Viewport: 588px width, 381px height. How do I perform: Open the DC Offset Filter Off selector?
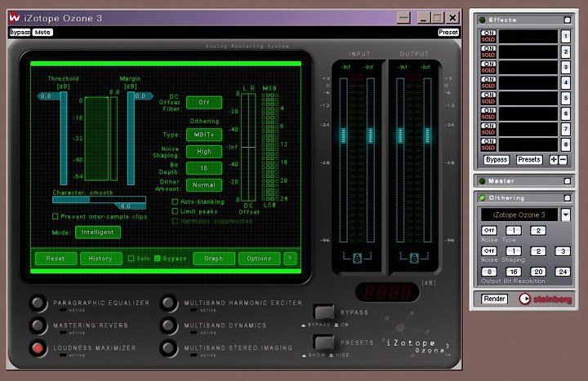pyautogui.click(x=204, y=103)
